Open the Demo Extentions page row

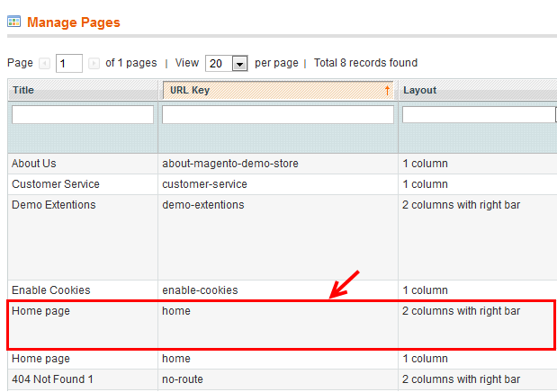click(x=283, y=237)
